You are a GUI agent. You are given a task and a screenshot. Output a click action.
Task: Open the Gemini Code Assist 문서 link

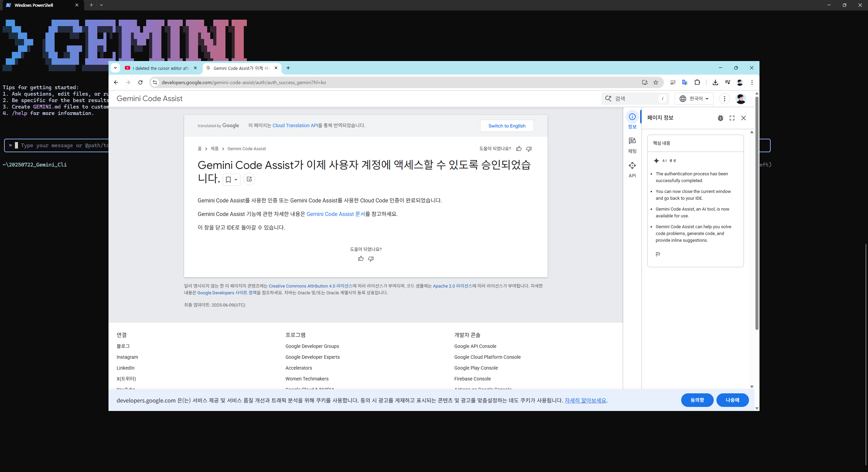[336, 214]
